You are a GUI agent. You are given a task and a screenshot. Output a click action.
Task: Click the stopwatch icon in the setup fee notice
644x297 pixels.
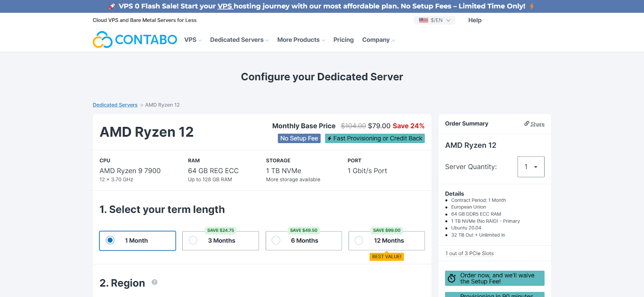coord(452,278)
